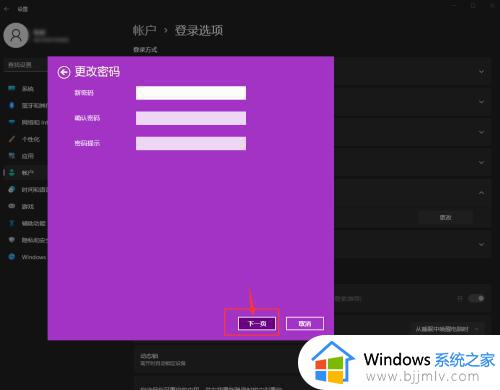Click the 更改密码 dialog title
This screenshot has width=500, height=390.
(97, 72)
